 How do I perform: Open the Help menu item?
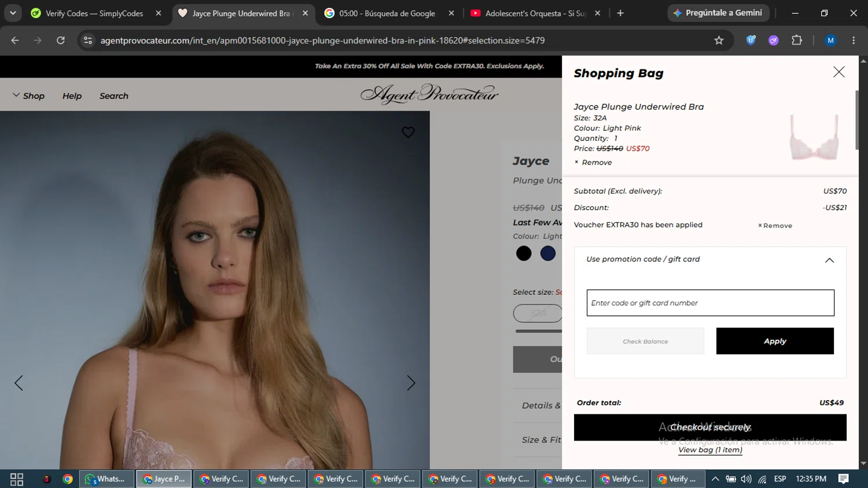click(72, 96)
